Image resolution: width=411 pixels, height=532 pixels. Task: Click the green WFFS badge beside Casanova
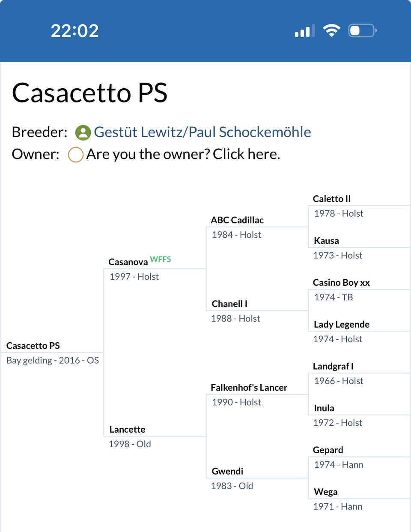tap(161, 259)
